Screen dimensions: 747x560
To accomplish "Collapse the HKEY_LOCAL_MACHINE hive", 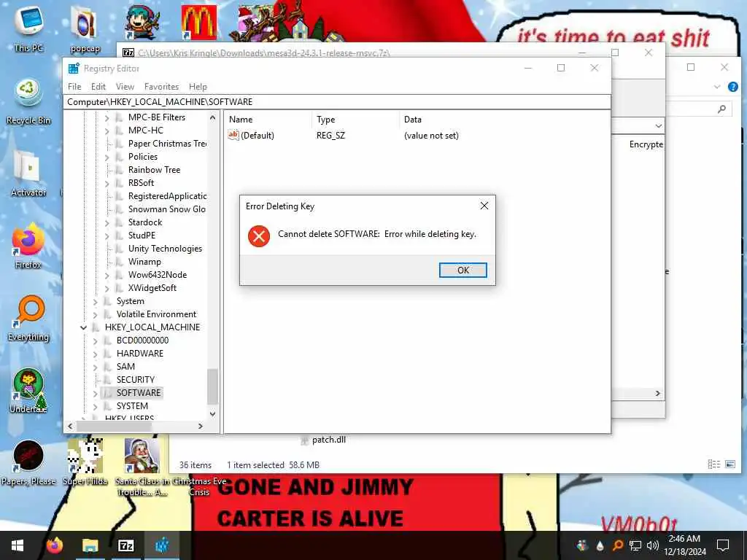I will 83,327.
